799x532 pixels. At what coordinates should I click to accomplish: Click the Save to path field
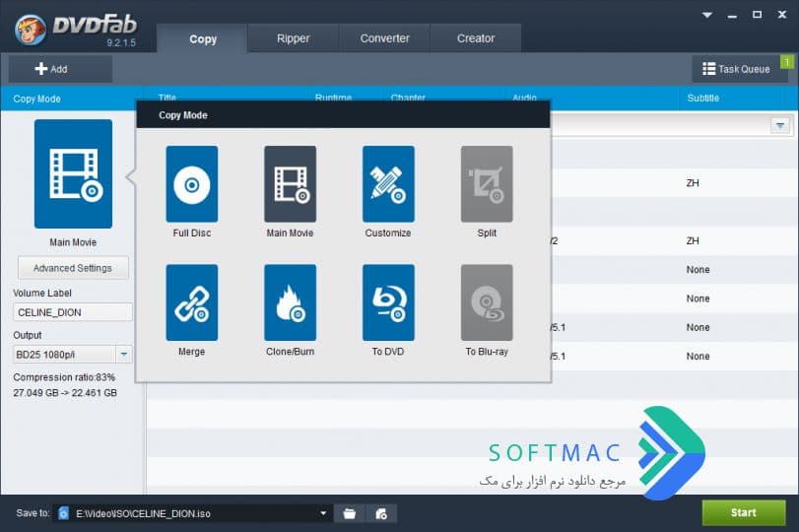pyautogui.click(x=191, y=513)
